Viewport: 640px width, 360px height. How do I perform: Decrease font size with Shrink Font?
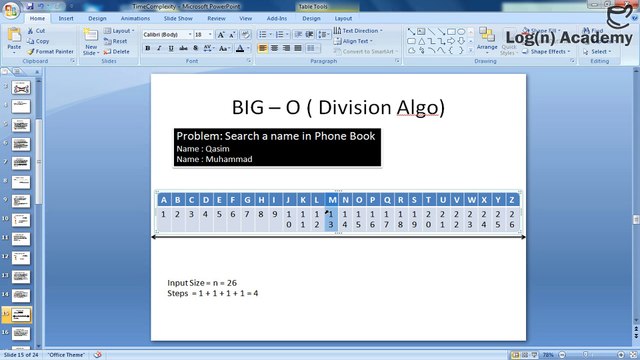pos(232,35)
